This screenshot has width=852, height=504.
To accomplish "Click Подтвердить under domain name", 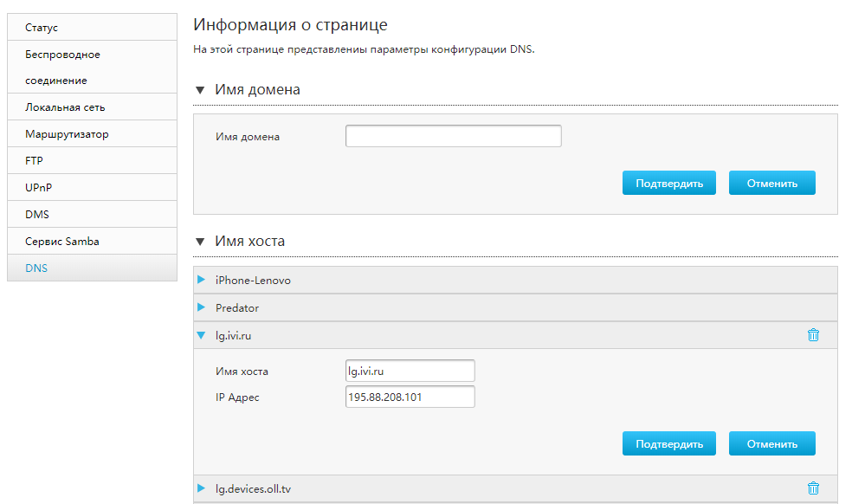I will (x=668, y=183).
